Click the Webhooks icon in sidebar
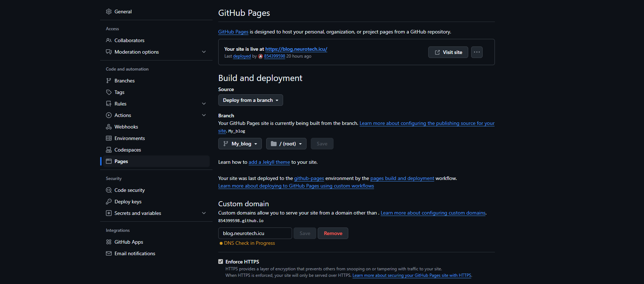The image size is (644, 284). point(109,127)
